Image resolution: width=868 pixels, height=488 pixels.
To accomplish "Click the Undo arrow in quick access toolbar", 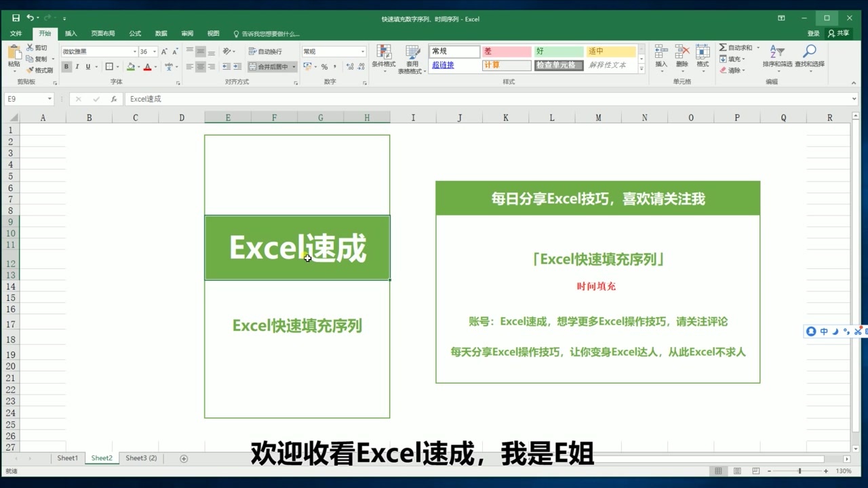I will point(30,18).
